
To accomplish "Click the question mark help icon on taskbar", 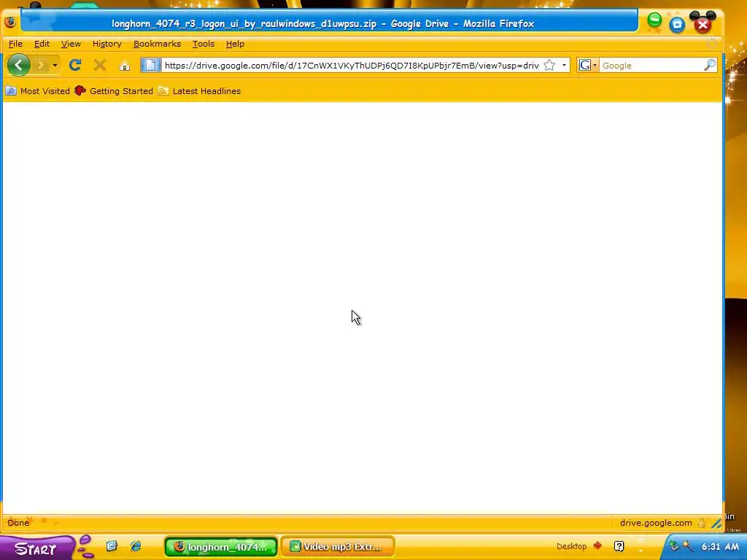I will tap(619, 546).
